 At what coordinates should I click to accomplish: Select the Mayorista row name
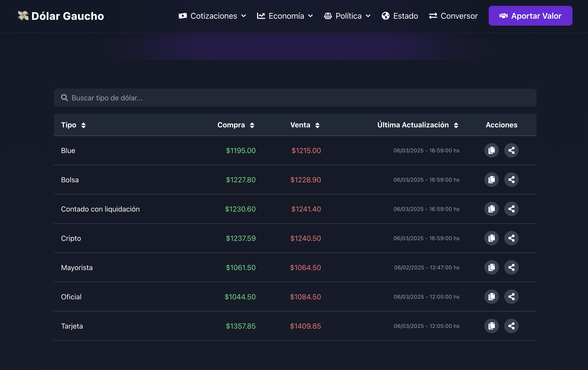click(77, 268)
